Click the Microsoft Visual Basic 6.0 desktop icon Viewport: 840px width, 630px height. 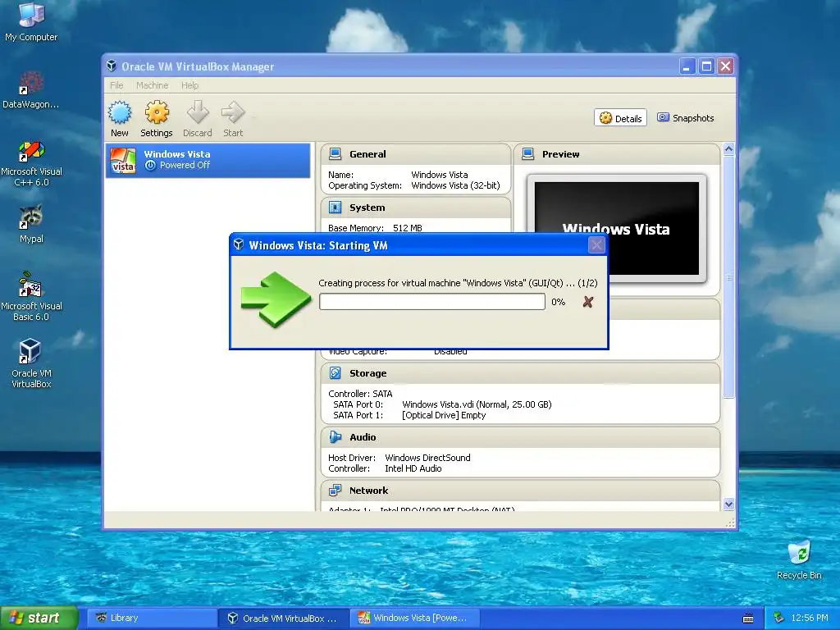coord(31,285)
